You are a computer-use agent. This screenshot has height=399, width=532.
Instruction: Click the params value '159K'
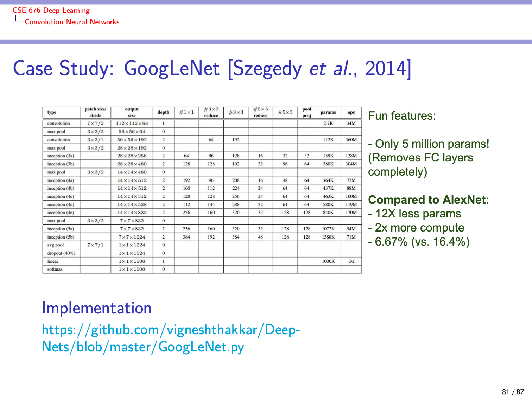click(328, 156)
